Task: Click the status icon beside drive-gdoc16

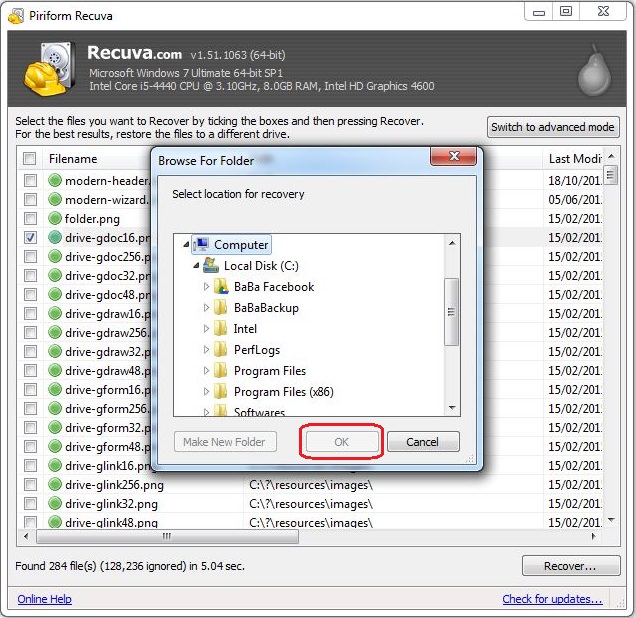Action: point(55,237)
